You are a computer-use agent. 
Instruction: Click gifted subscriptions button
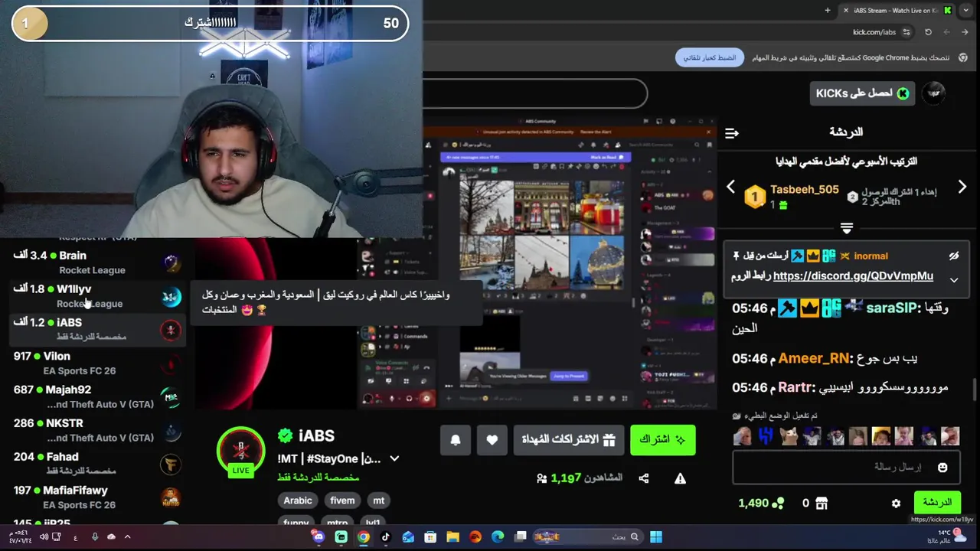click(x=568, y=440)
